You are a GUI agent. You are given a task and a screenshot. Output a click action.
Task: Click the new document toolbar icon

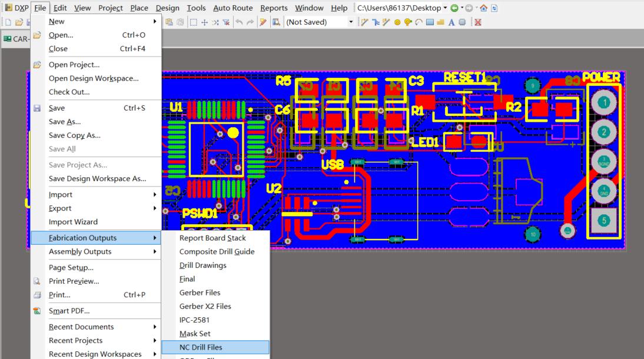(x=8, y=22)
